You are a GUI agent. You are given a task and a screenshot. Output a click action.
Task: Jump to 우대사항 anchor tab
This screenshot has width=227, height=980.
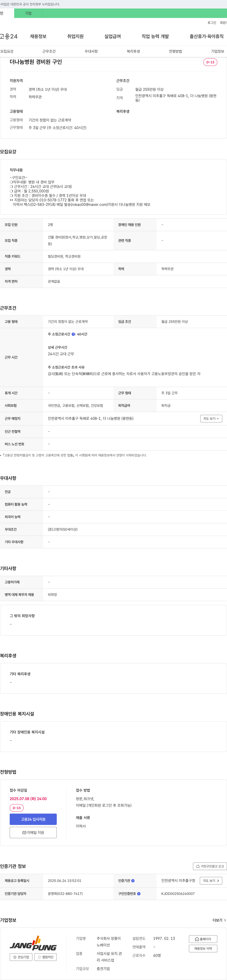pos(91,51)
